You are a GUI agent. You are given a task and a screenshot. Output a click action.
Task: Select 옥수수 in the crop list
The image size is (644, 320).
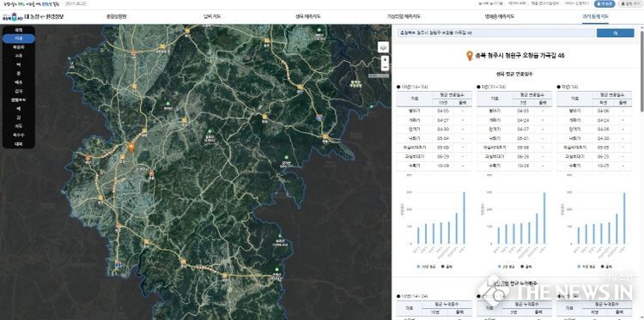pos(18,136)
